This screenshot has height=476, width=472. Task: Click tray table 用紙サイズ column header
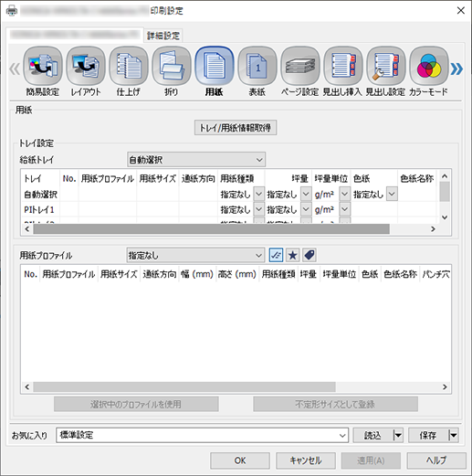click(x=158, y=179)
